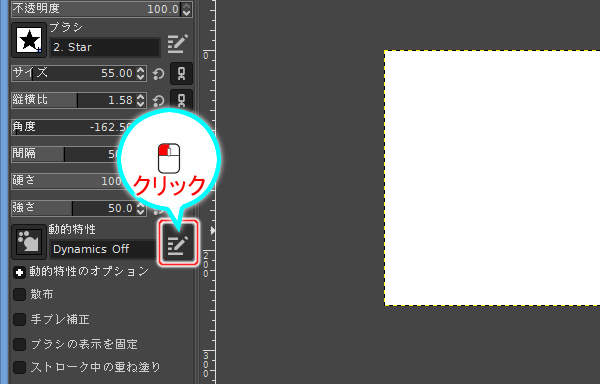Step the 縦横比 1.58 spinner arrows
600x384 pixels.
(141, 101)
